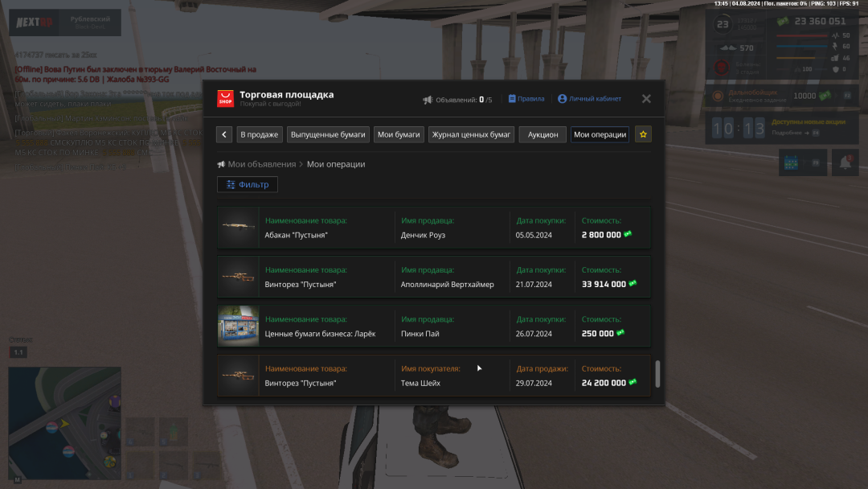
Task: Click the Абакан "Пустыня" rifle icon
Action: click(x=238, y=228)
